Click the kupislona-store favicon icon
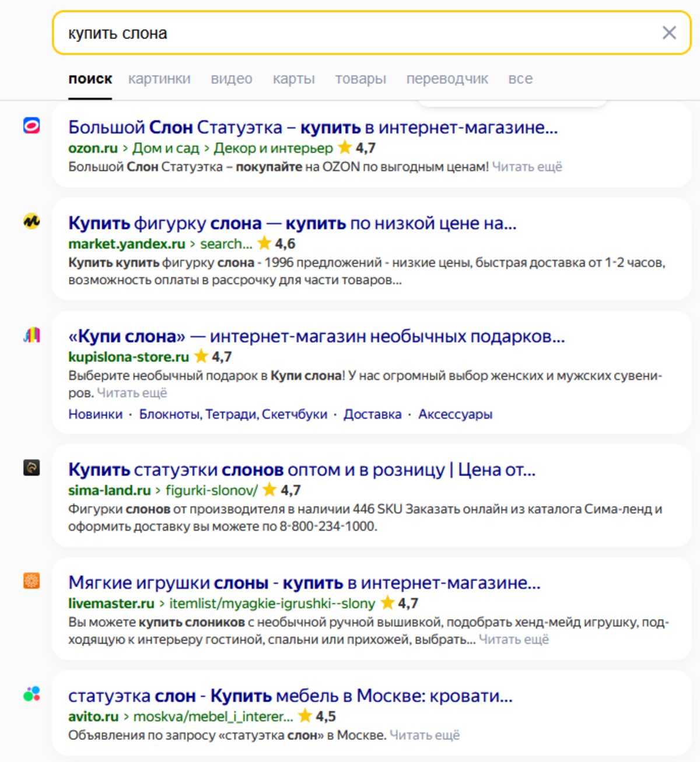Screen dimensions: 700x762 (32, 335)
